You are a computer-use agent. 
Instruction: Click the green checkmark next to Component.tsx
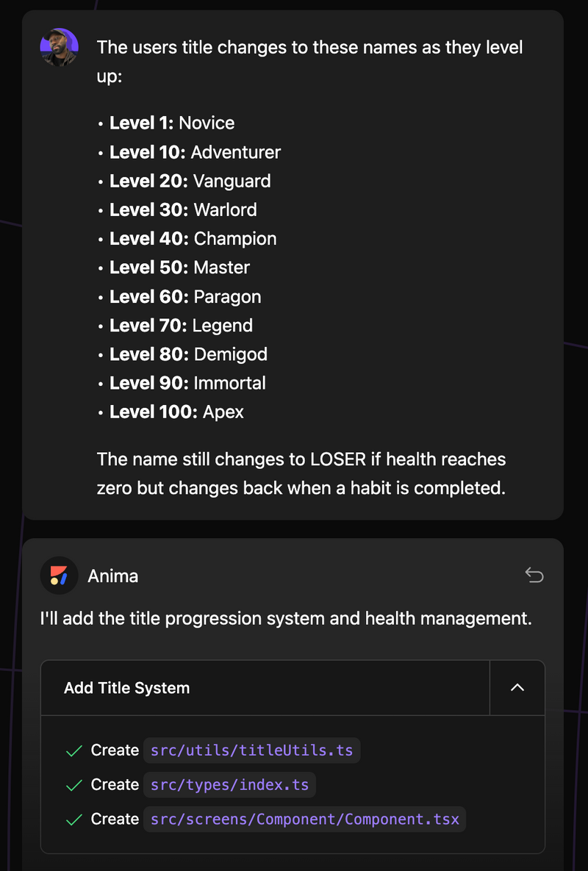[73, 820]
